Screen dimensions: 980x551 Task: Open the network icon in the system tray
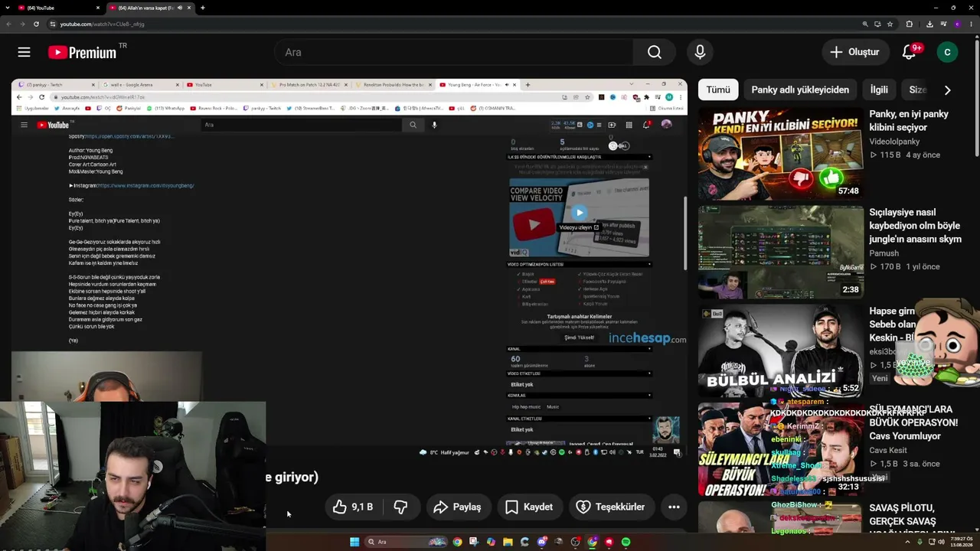pos(931,542)
